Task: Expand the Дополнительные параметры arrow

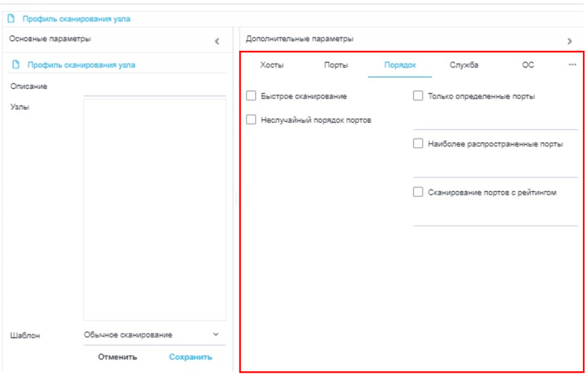Action: pyautogui.click(x=570, y=42)
